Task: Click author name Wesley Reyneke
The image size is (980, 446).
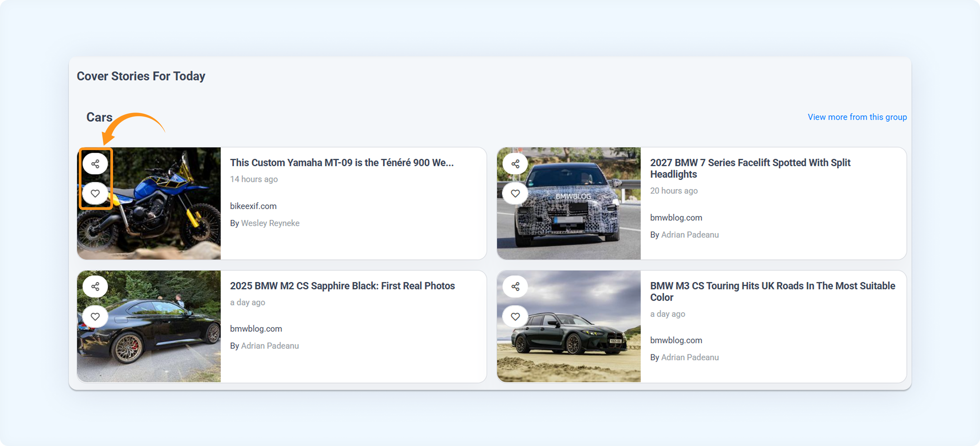Action: [270, 223]
